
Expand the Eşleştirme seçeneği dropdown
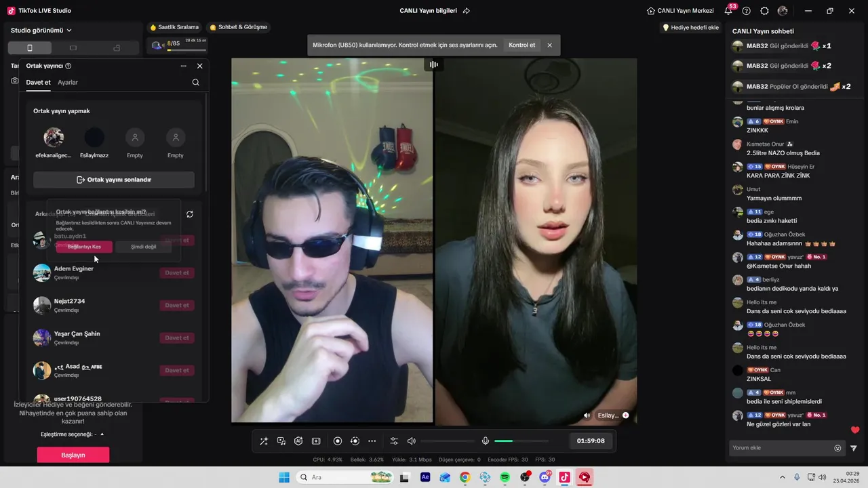click(x=73, y=434)
